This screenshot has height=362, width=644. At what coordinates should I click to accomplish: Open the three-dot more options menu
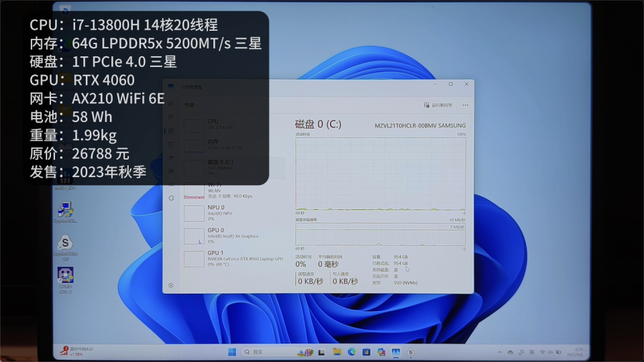[x=466, y=105]
